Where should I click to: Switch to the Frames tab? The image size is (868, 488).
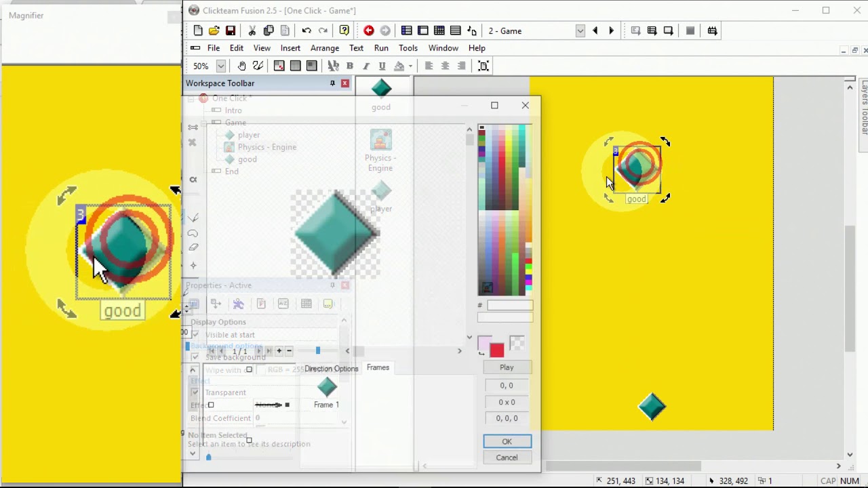(x=378, y=367)
